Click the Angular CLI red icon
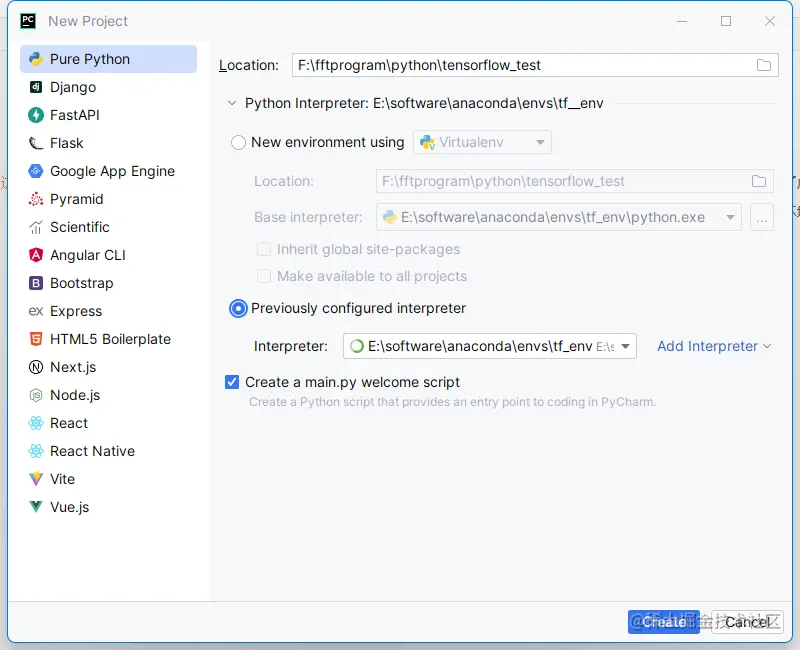The image size is (800, 650). [36, 255]
